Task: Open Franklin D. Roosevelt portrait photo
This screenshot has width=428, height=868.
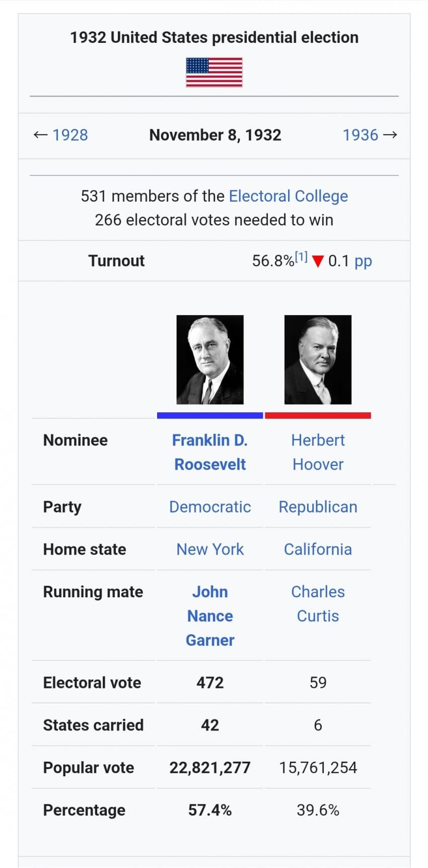Action: point(210,359)
